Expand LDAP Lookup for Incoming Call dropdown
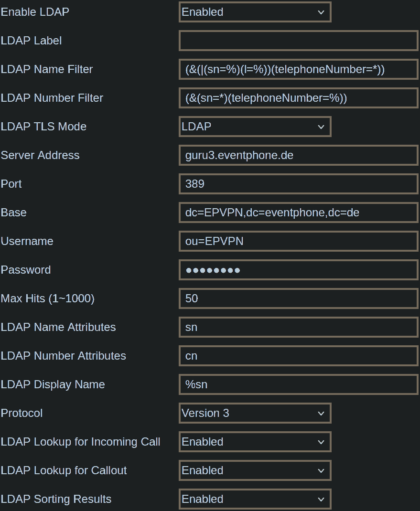Image resolution: width=420 pixels, height=511 pixels. (x=255, y=442)
